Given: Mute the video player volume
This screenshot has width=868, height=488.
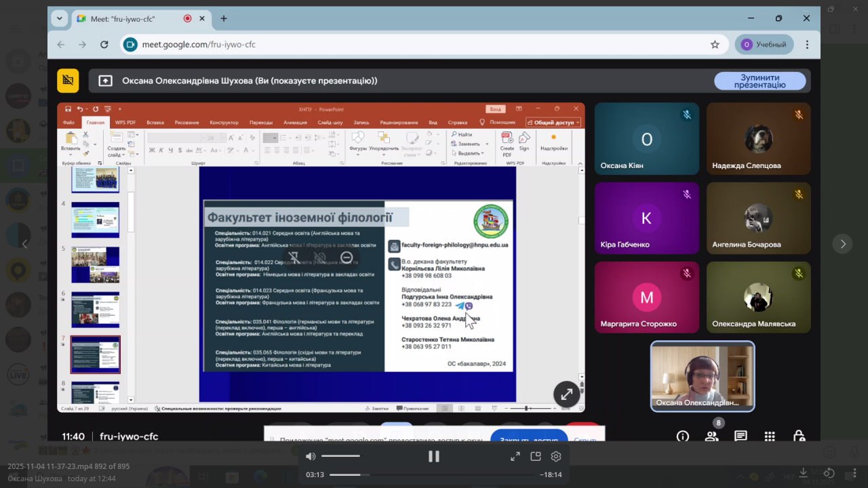Looking at the screenshot, I should 311,456.
